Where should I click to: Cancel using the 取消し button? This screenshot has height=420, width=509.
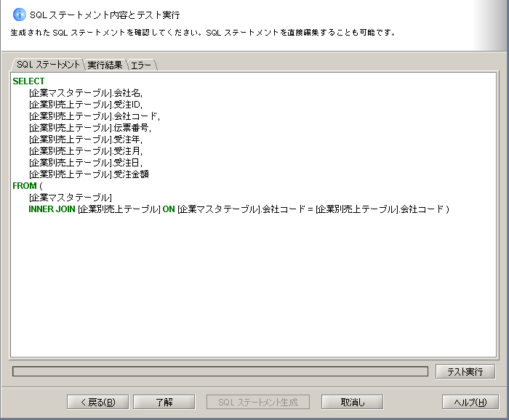tap(352, 402)
